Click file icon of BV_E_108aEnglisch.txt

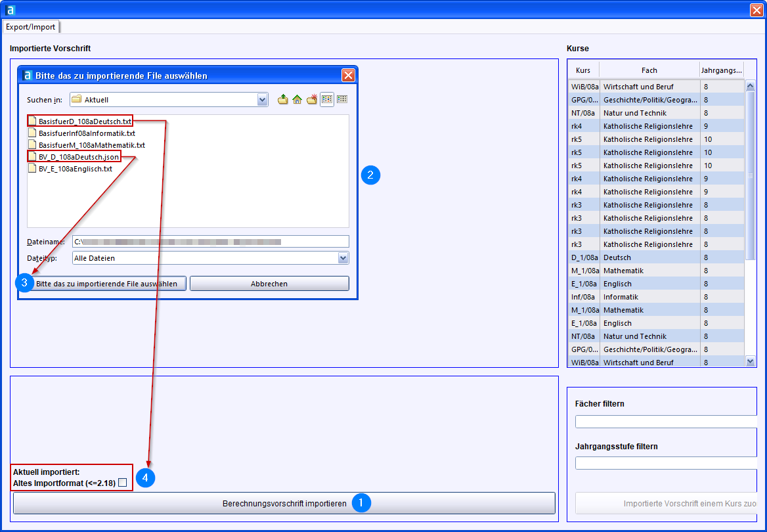(32, 168)
